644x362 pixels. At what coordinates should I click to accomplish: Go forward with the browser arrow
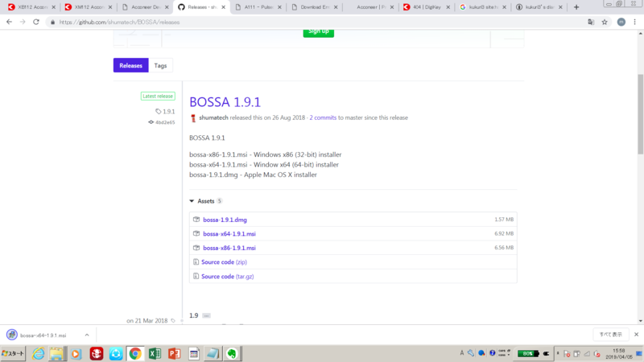(x=23, y=23)
